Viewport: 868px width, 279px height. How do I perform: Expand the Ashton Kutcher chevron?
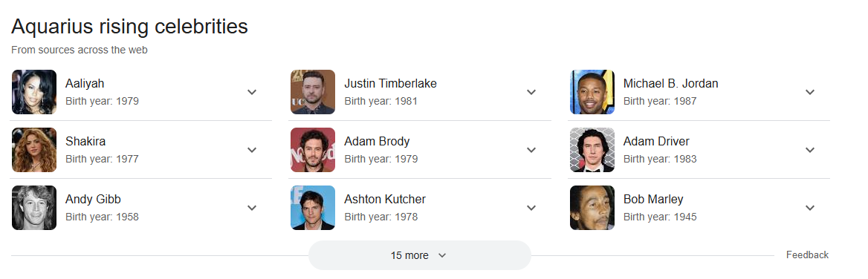[x=531, y=208]
